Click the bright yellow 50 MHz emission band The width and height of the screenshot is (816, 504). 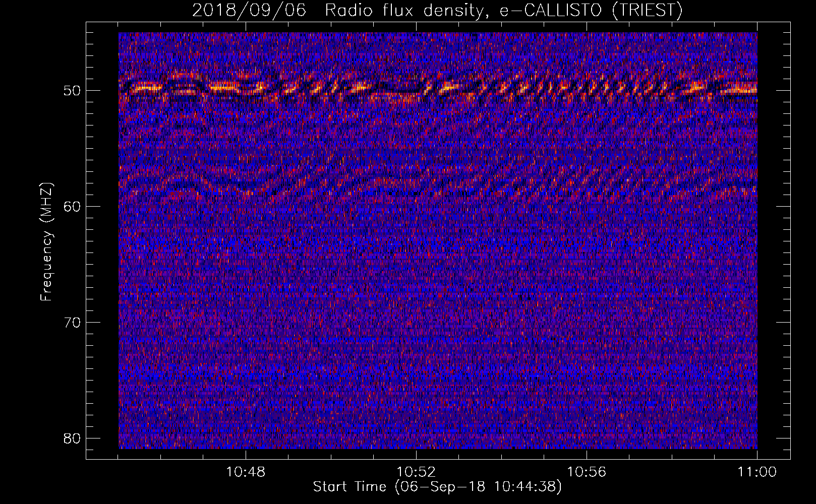point(438,88)
